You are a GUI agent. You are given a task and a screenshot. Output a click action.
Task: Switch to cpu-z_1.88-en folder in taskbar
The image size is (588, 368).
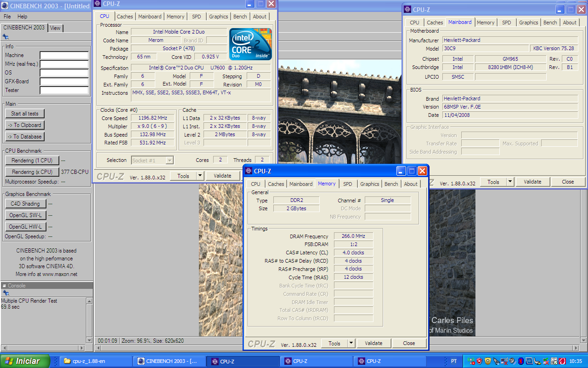point(96,361)
